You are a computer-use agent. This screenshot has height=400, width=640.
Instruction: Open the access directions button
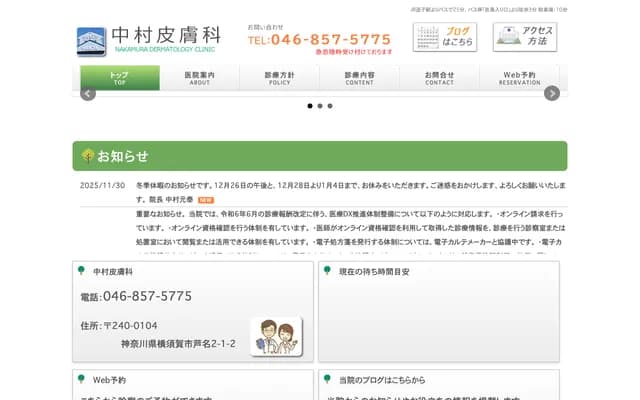(524, 37)
